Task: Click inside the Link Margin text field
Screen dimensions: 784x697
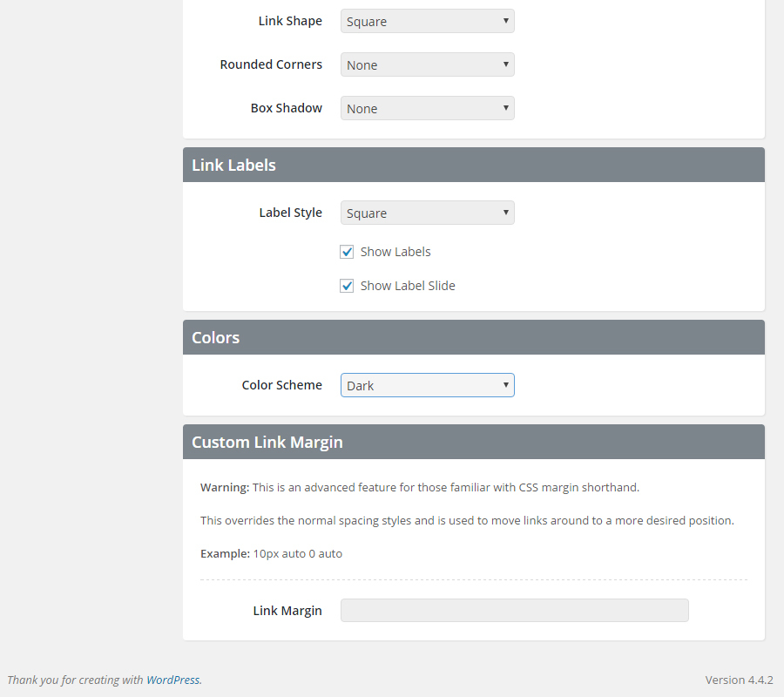Action: tap(514, 610)
